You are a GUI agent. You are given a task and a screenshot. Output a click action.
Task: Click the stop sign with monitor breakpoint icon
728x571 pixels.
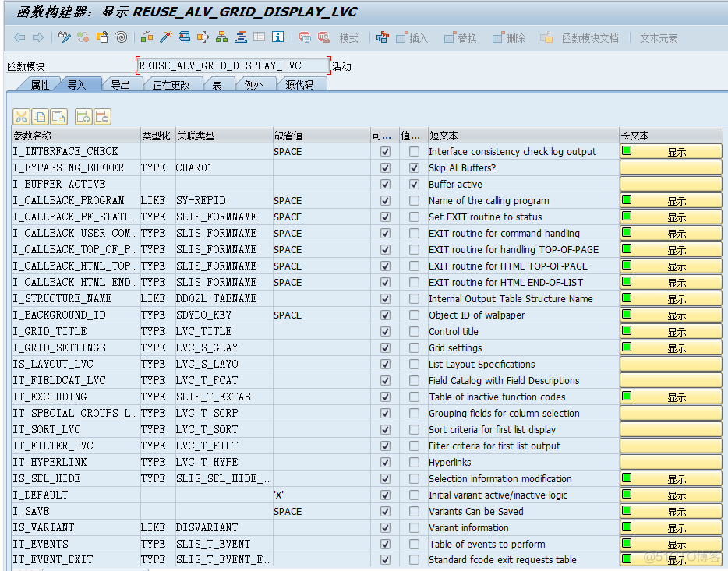pos(305,37)
